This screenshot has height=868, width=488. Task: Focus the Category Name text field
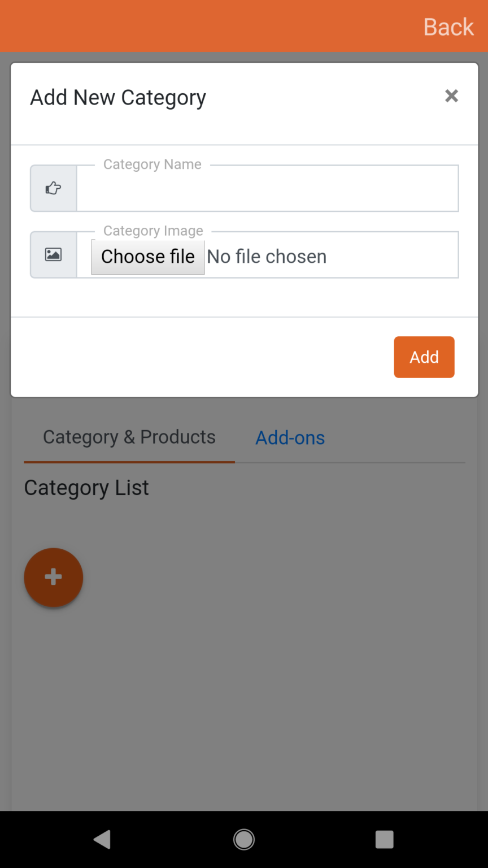pyautogui.click(x=267, y=189)
